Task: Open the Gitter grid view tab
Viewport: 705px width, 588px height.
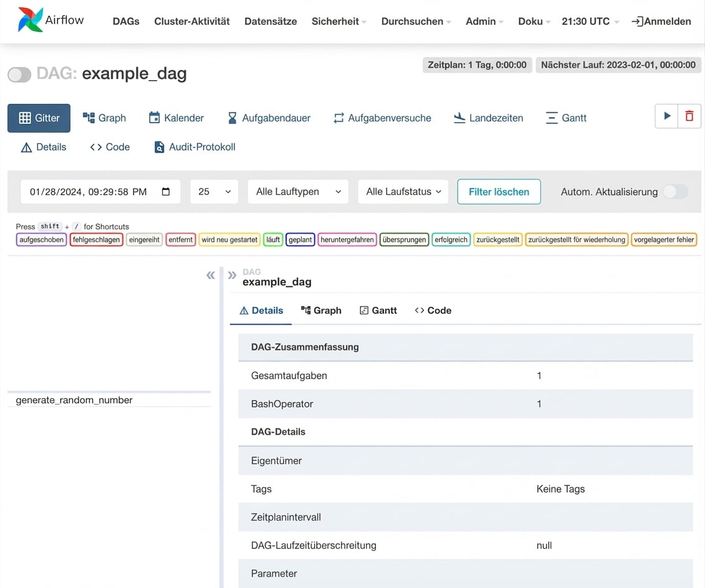Action: coord(39,118)
